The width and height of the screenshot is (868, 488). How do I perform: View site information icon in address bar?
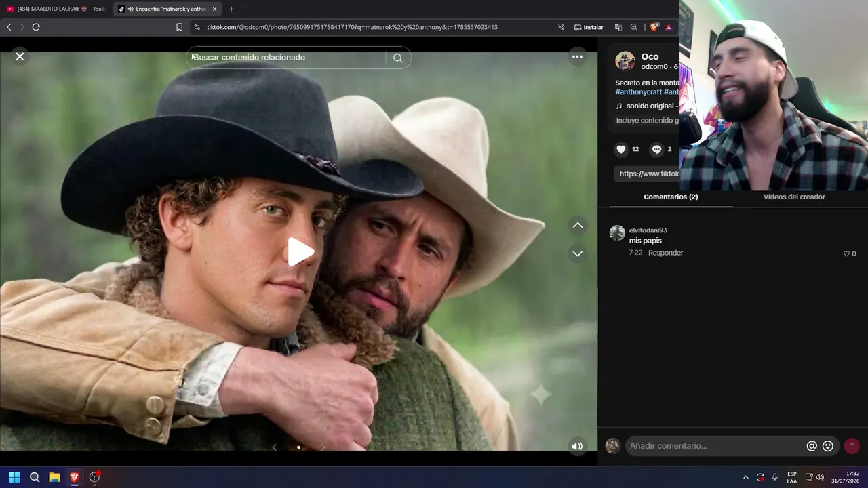(197, 27)
